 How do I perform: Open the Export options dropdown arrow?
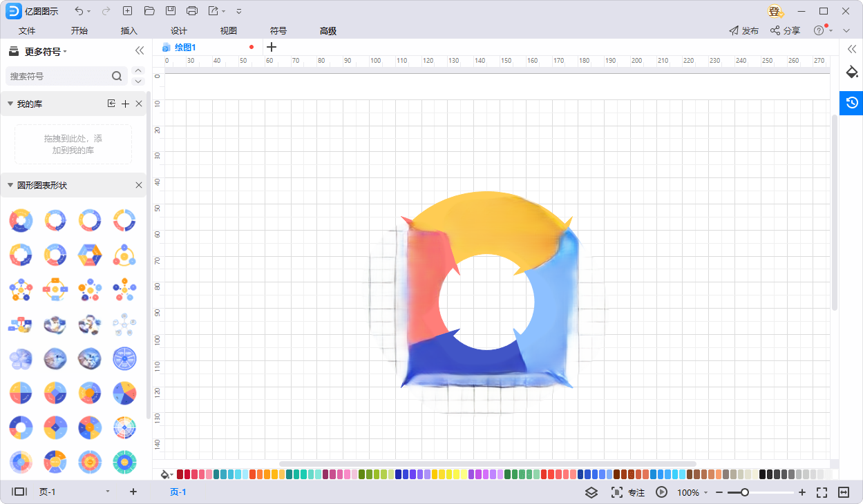224,12
